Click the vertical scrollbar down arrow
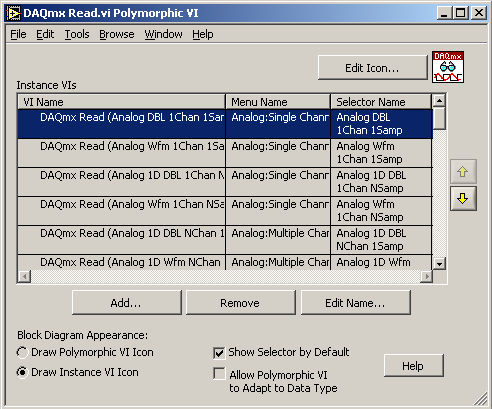492x409 pixels. (x=439, y=264)
